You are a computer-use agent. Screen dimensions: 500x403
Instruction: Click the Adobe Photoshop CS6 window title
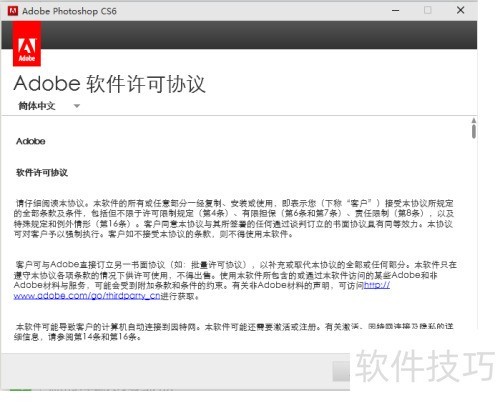click(x=69, y=11)
